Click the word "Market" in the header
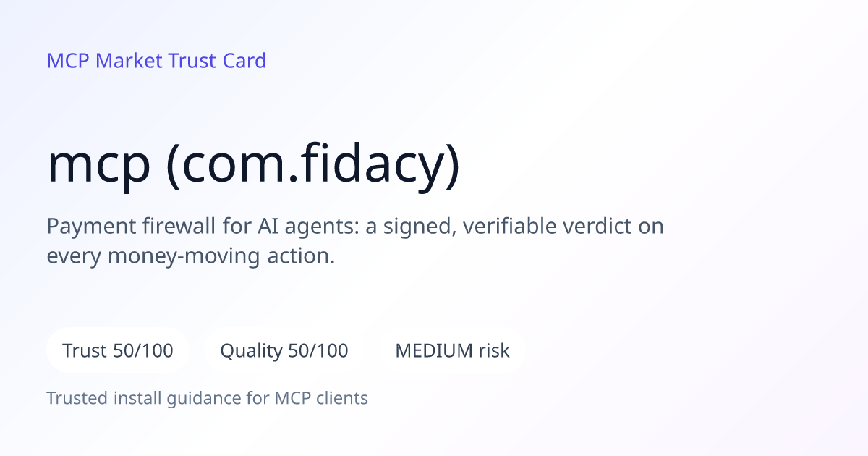Image resolution: width=868 pixels, height=456 pixels. click(x=129, y=61)
